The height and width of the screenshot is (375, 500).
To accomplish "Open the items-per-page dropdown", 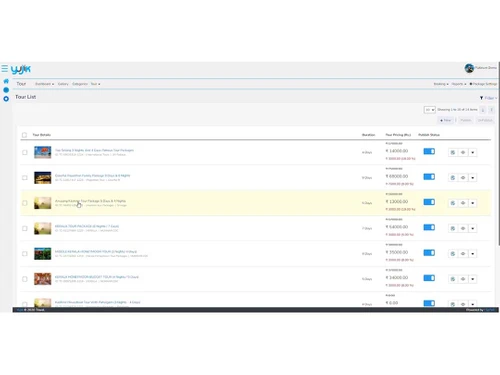I will coord(429,110).
